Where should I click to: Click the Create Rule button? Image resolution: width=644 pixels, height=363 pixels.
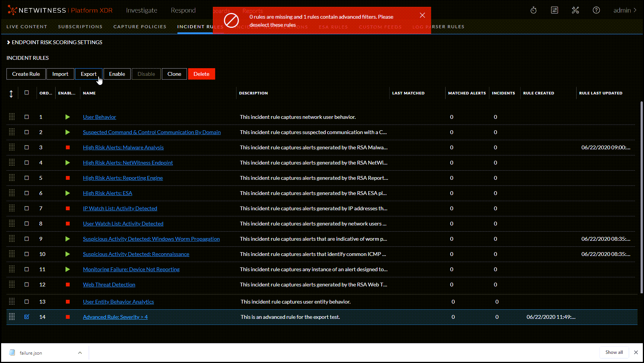26,74
